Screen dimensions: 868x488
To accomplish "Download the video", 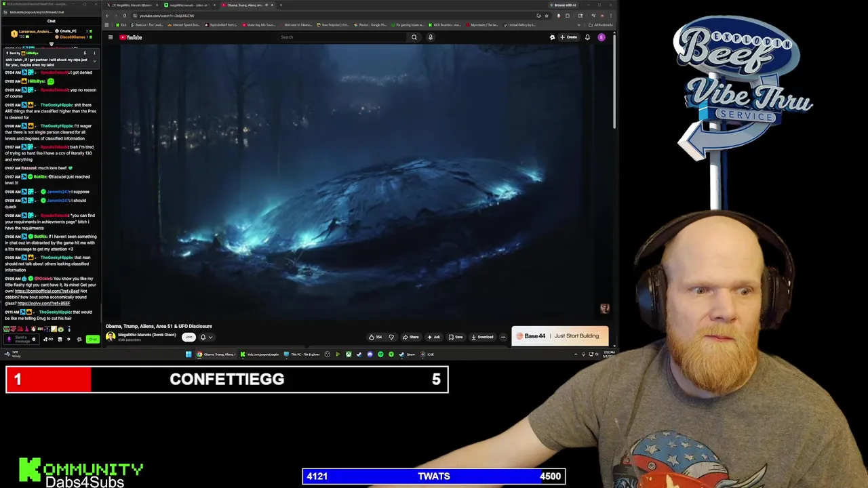I will (x=482, y=337).
